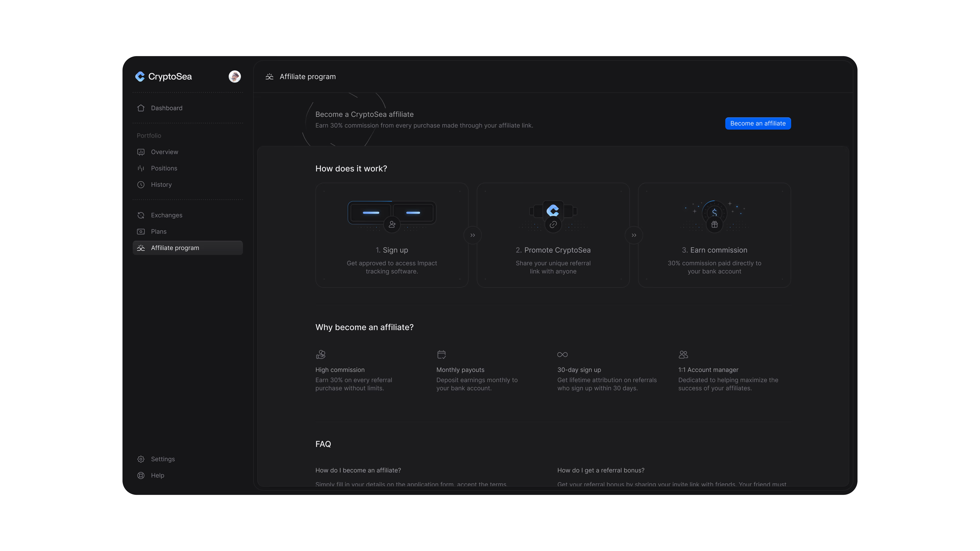The width and height of the screenshot is (980, 551).
Task: Click the CryptoSea logo icon
Action: (140, 77)
